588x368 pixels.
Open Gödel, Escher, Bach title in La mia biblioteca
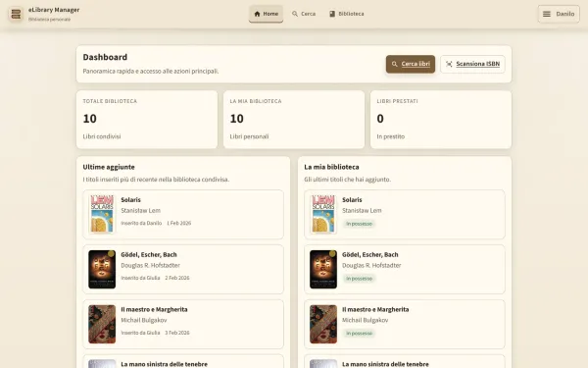370,254
